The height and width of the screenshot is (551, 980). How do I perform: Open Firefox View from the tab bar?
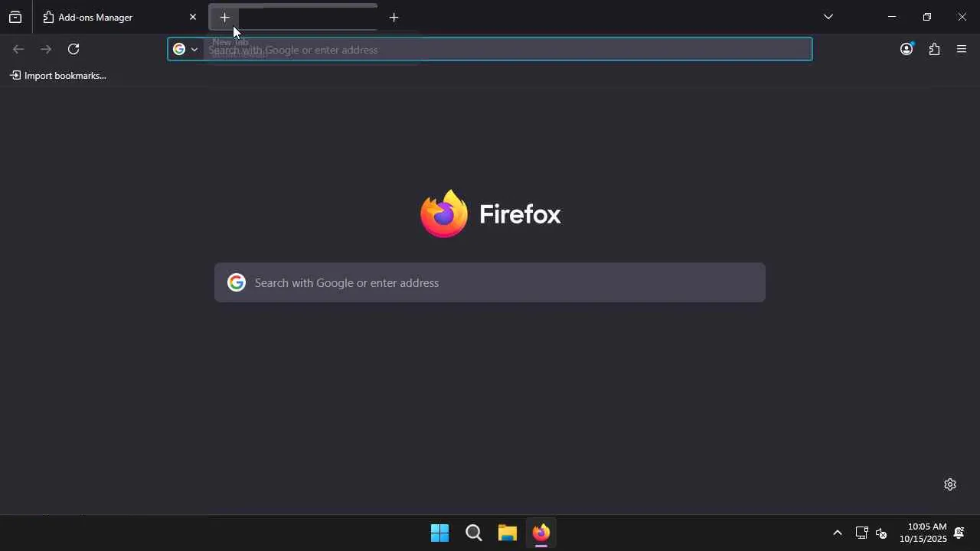pos(15,17)
